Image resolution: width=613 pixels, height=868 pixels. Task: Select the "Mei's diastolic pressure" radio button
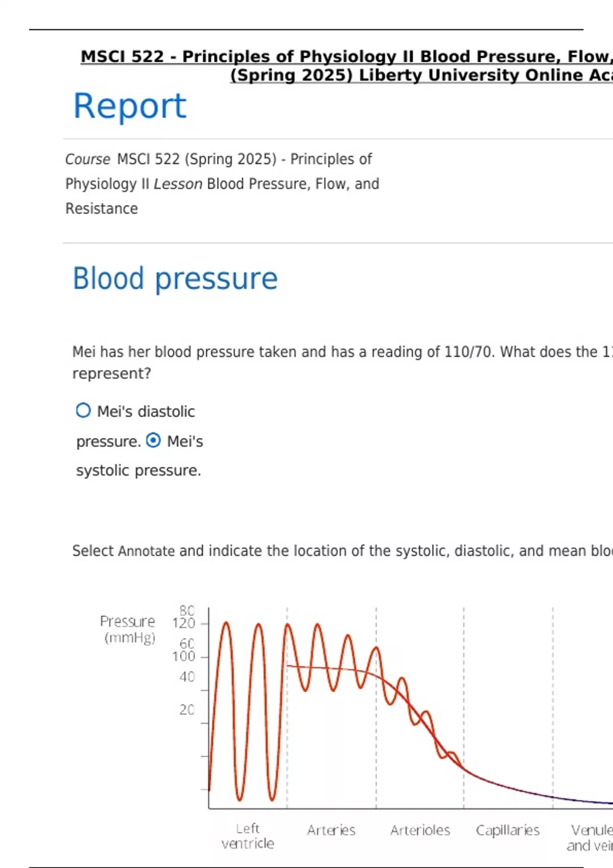point(83,411)
